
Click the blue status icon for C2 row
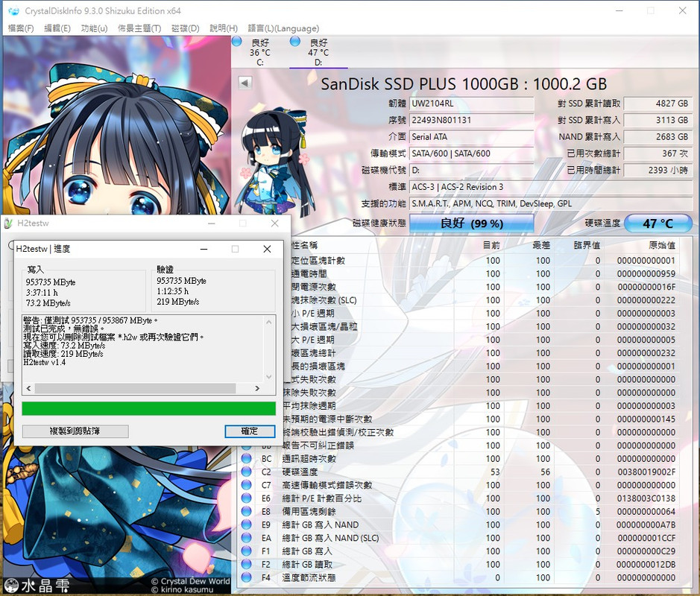pos(246,471)
